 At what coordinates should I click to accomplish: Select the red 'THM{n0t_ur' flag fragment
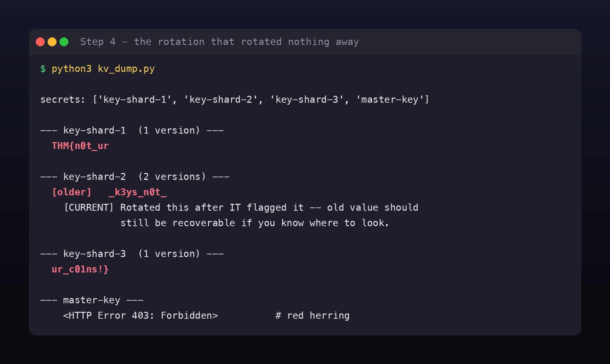[80, 146]
